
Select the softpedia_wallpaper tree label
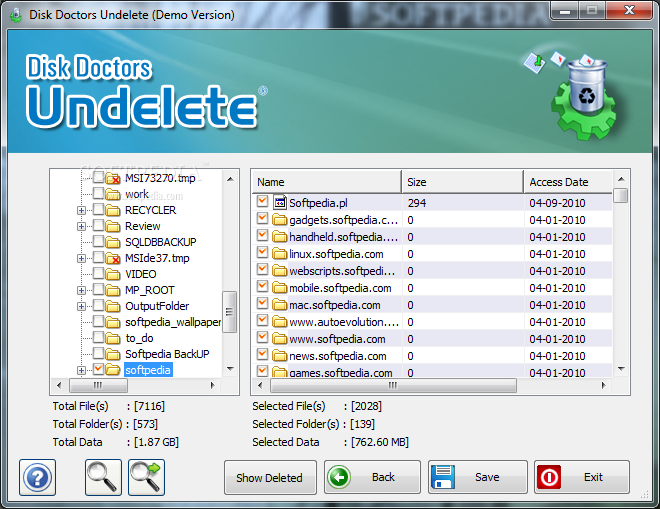(173, 322)
